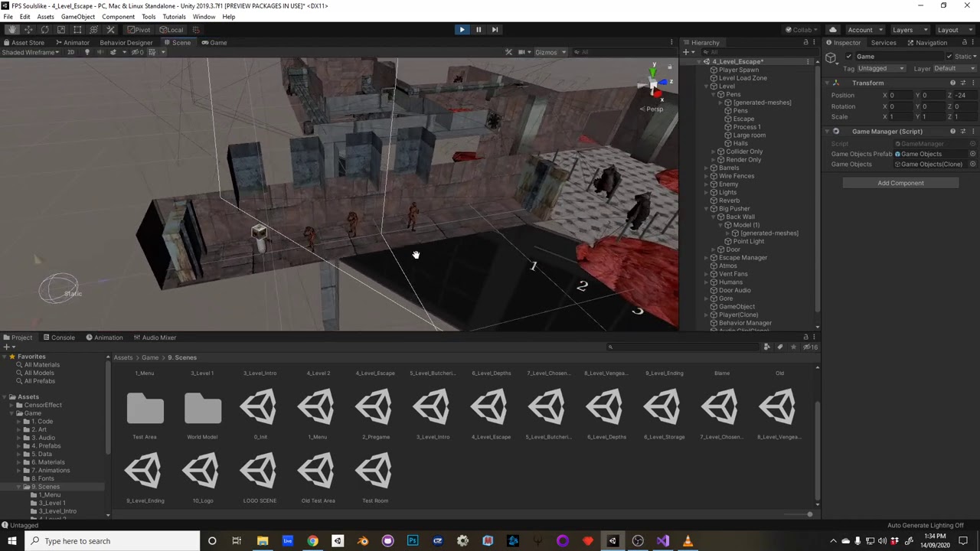Viewport: 980px width, 551px height.
Task: Click the Step frame button
Action: (x=495, y=30)
